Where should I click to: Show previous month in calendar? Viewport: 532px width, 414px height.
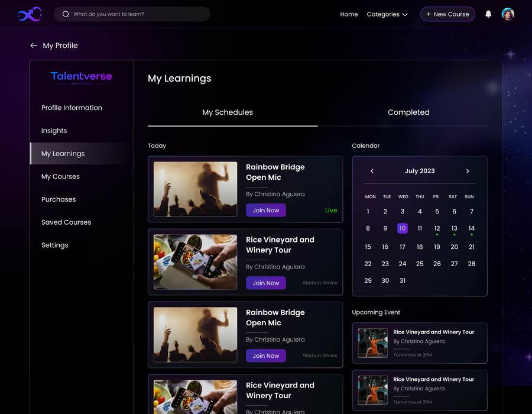pyautogui.click(x=372, y=171)
